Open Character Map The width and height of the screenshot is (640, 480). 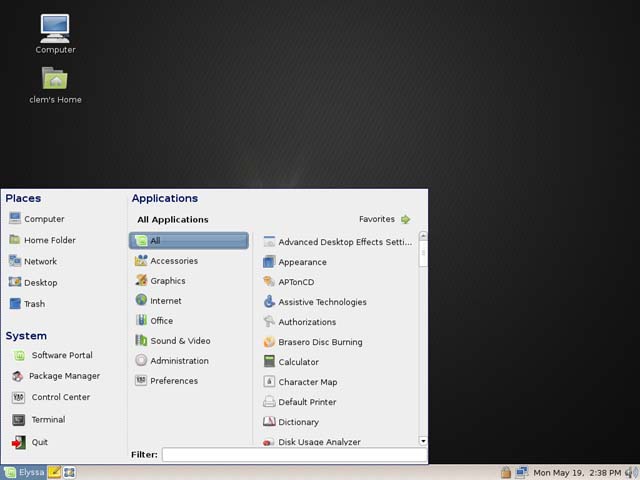point(300,382)
